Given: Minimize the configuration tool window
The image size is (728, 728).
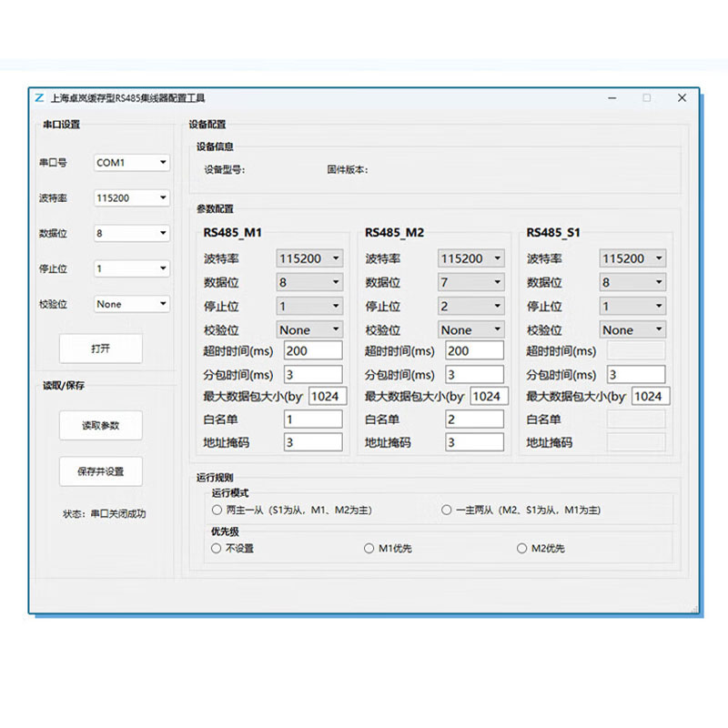Looking at the screenshot, I should pos(612,98).
